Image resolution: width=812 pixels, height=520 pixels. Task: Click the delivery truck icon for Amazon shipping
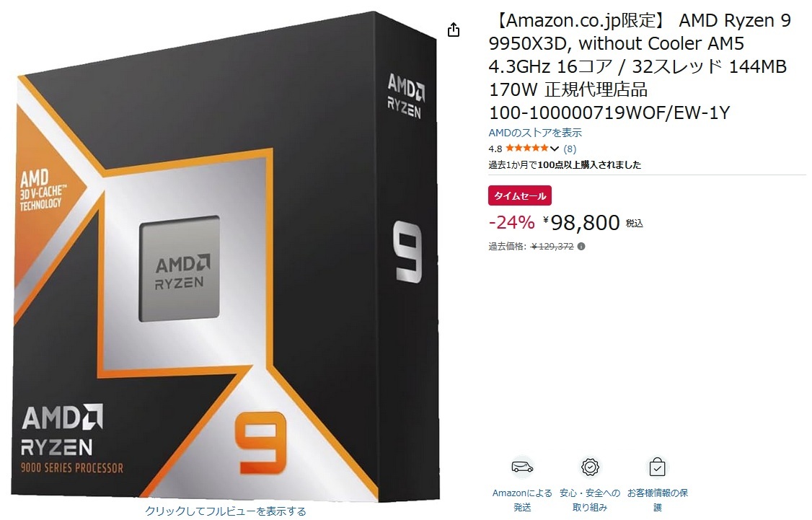(522, 467)
